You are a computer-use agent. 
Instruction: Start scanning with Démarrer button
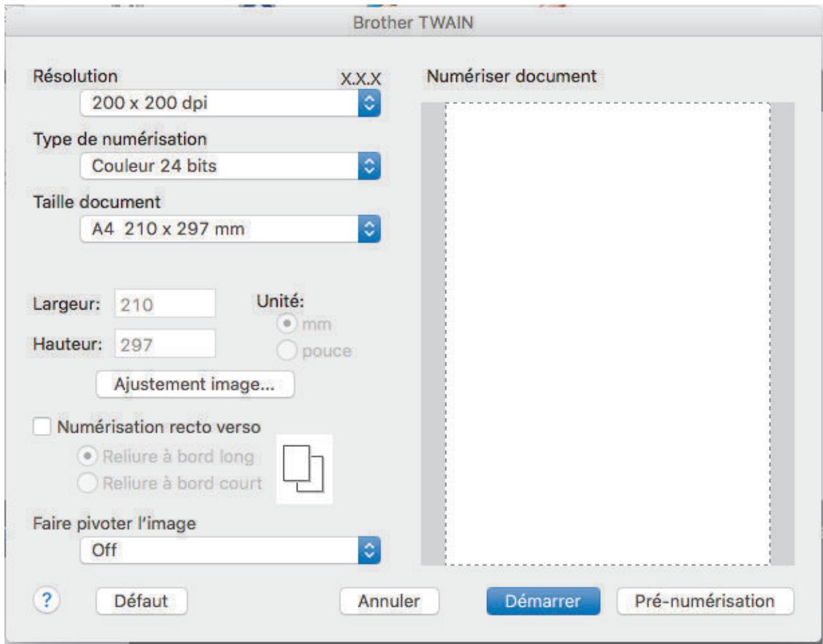tap(543, 602)
